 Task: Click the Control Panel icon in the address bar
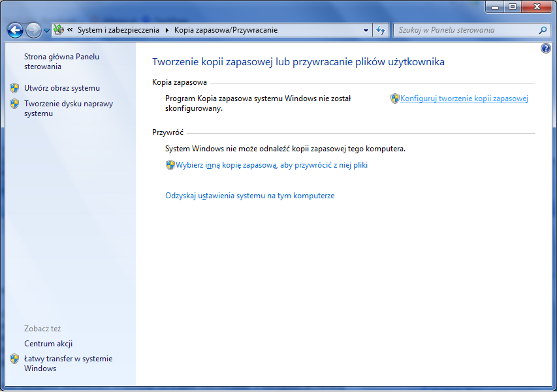(x=59, y=30)
